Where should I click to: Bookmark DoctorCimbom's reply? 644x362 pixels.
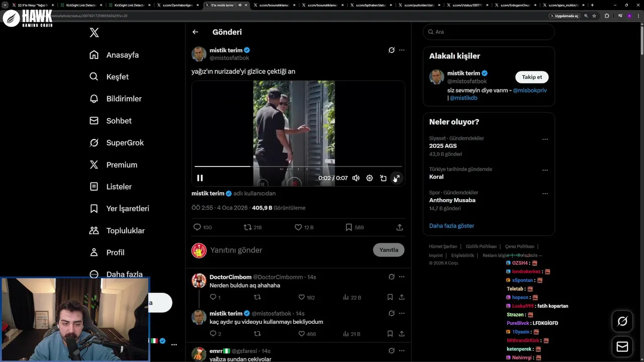tap(390, 297)
